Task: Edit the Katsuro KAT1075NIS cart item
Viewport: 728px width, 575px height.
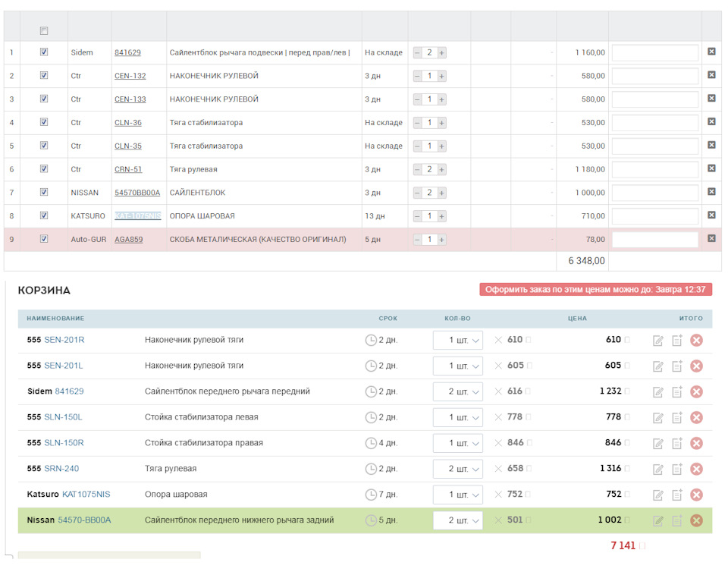Action: pos(658,495)
